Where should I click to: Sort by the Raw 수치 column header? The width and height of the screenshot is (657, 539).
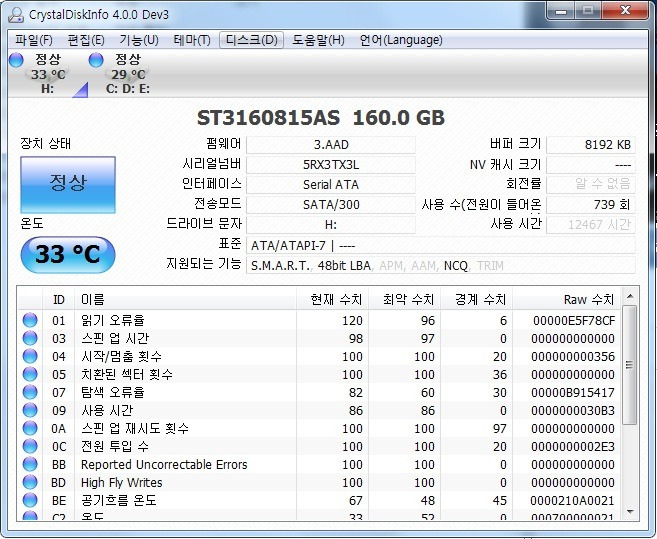(567, 299)
